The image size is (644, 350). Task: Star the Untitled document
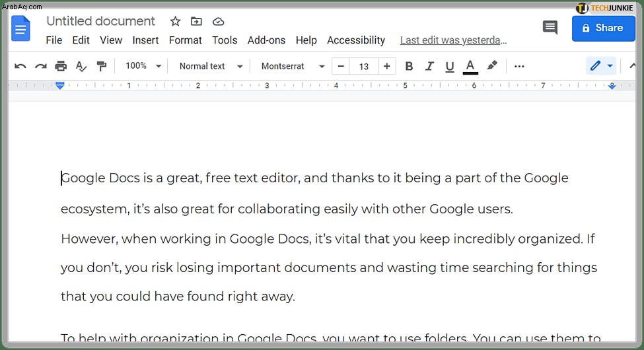point(176,21)
